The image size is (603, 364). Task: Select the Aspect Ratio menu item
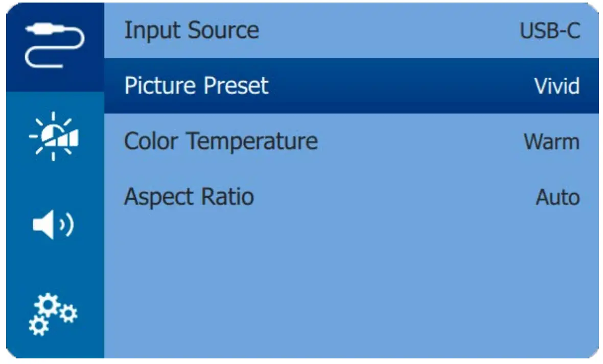point(189,197)
